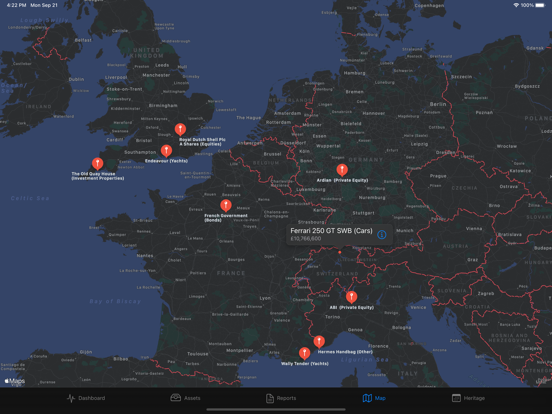This screenshot has height=414, width=552.
Task: Click the 4:22 PM clock in status bar
Action: [17, 5]
